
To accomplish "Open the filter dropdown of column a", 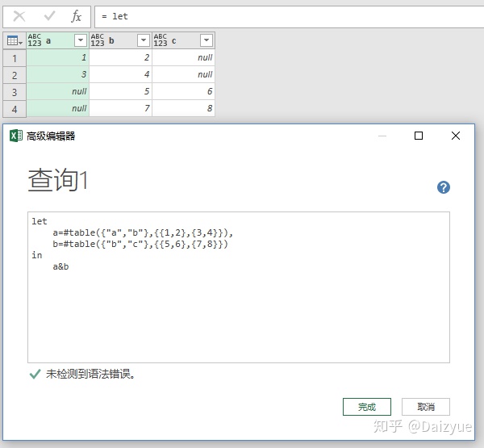I will [81, 40].
